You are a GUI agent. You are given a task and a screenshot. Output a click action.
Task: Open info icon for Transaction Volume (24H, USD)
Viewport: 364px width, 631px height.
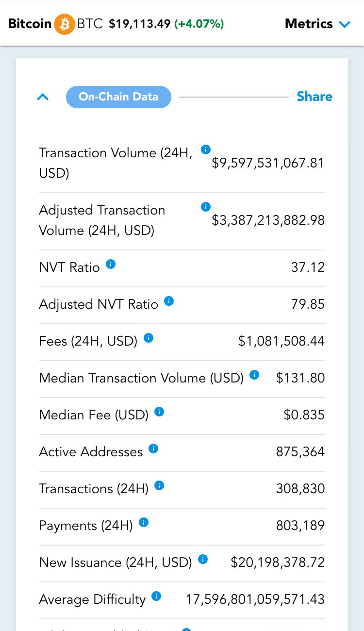(x=206, y=149)
